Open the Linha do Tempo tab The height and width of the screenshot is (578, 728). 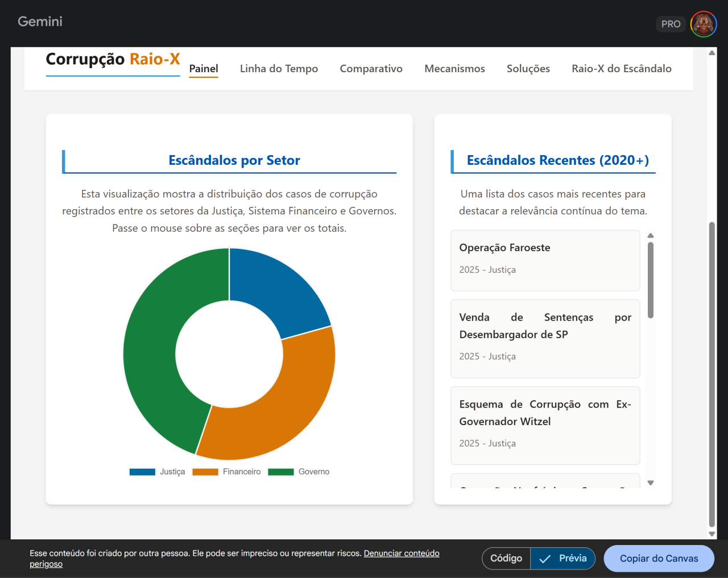click(279, 69)
